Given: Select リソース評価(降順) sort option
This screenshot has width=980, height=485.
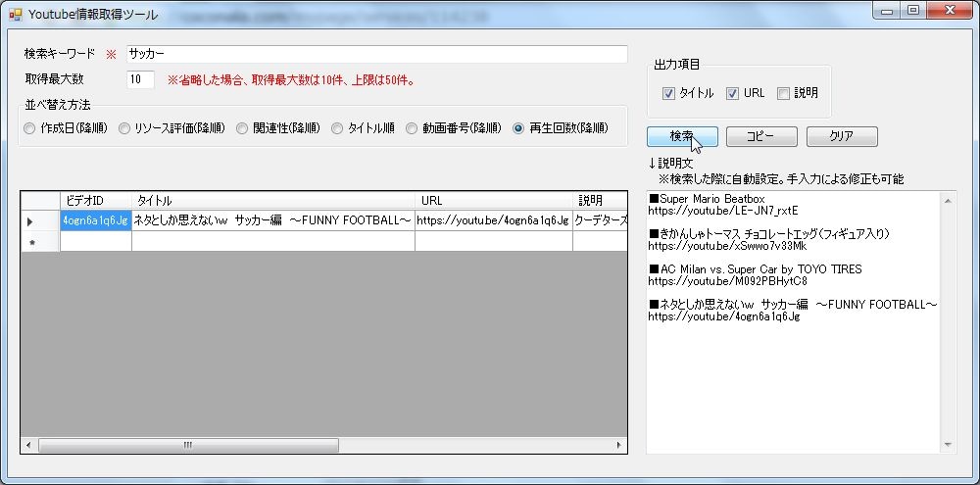Looking at the screenshot, I should (x=171, y=128).
